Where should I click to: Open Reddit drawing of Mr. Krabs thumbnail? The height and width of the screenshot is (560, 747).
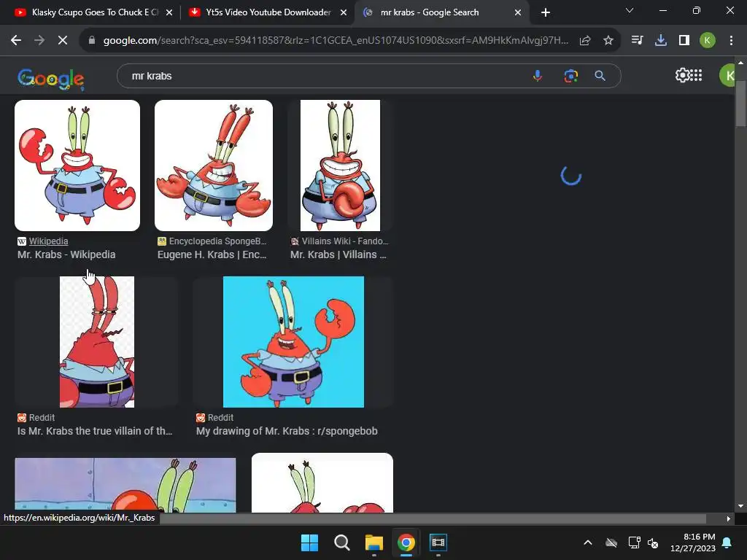(293, 342)
